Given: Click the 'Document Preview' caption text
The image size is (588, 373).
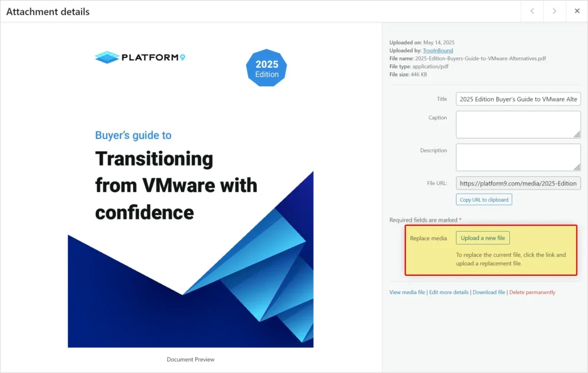Looking at the screenshot, I should [191, 359].
